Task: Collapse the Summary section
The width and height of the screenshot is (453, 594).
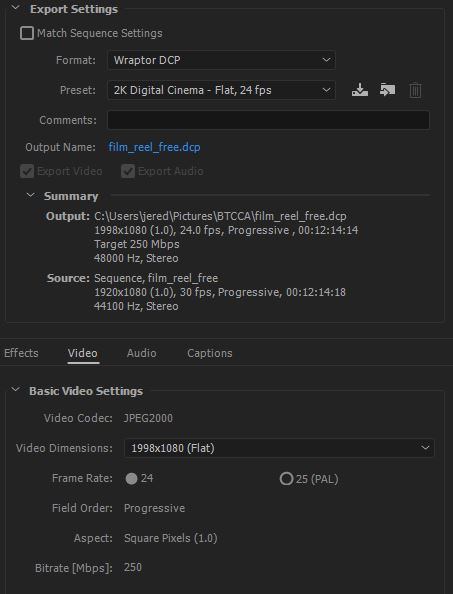Action: 30,195
